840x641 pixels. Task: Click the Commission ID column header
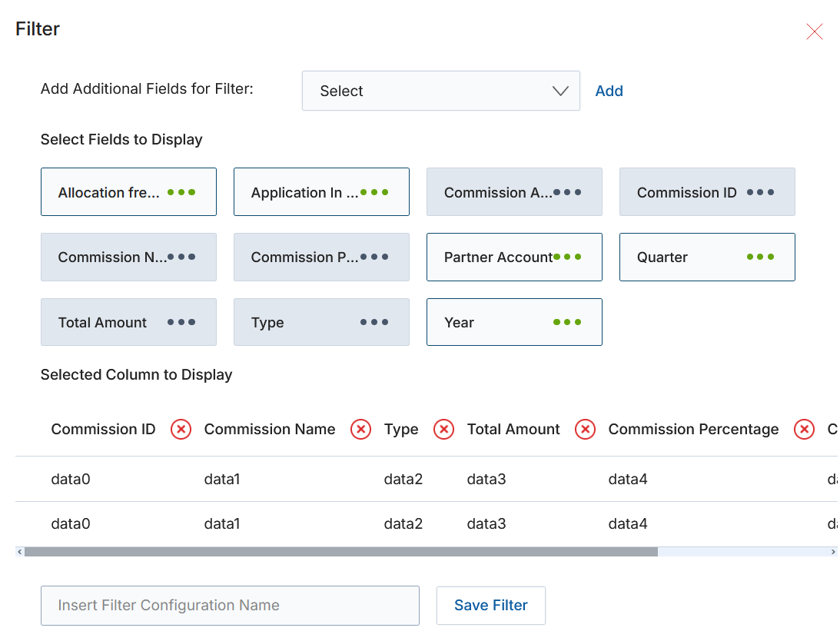[103, 430]
